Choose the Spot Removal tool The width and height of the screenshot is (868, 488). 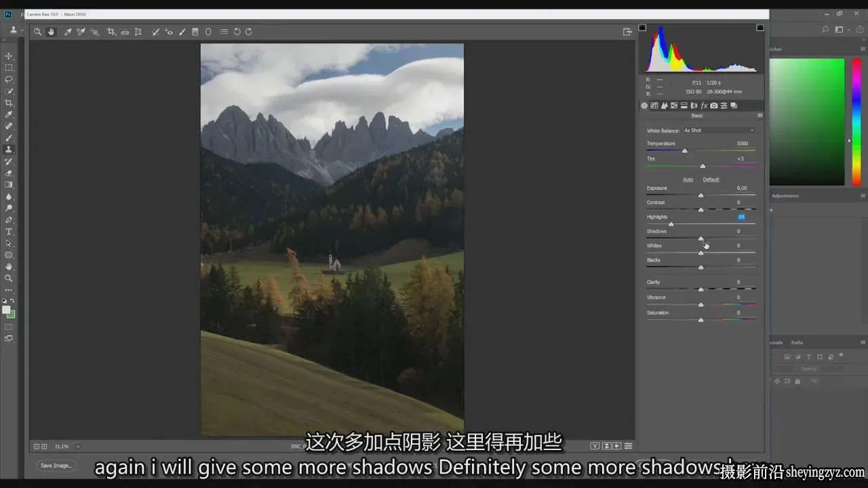click(155, 32)
